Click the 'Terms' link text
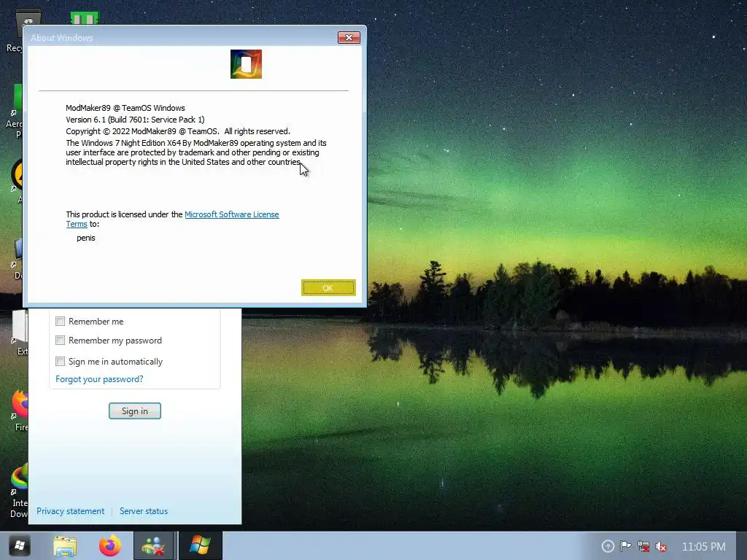The height and width of the screenshot is (560, 747). [x=76, y=224]
